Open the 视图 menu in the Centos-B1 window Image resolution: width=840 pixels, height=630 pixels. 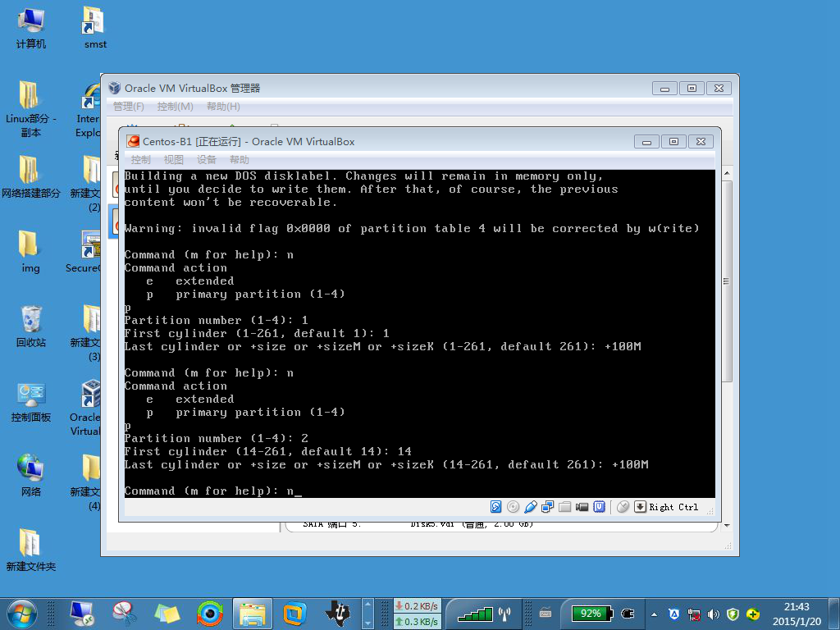[174, 160]
